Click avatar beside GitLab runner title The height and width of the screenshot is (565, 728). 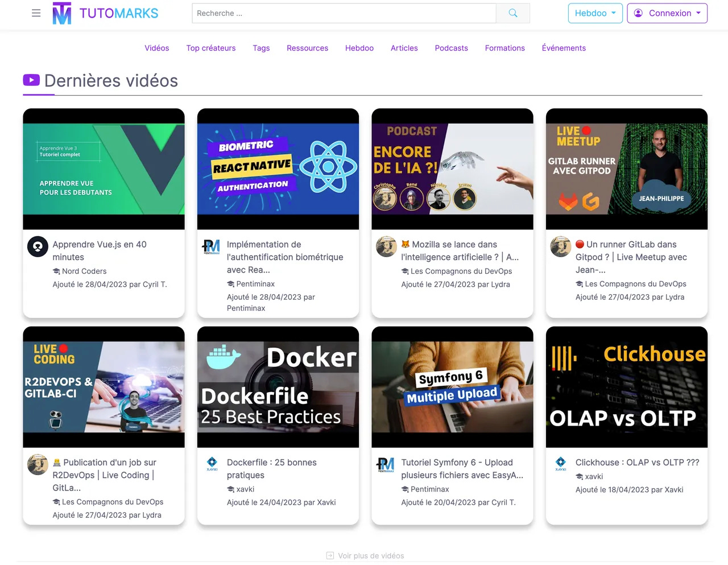click(561, 246)
